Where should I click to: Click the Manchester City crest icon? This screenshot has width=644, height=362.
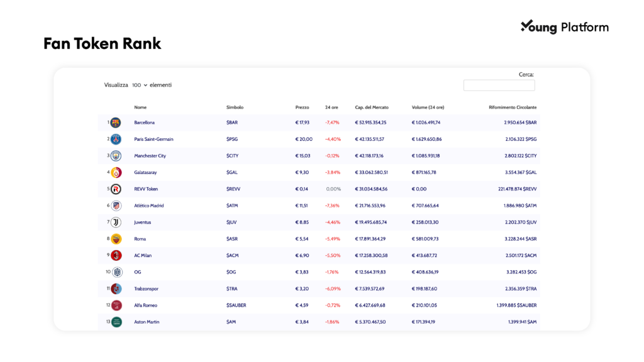(x=116, y=156)
